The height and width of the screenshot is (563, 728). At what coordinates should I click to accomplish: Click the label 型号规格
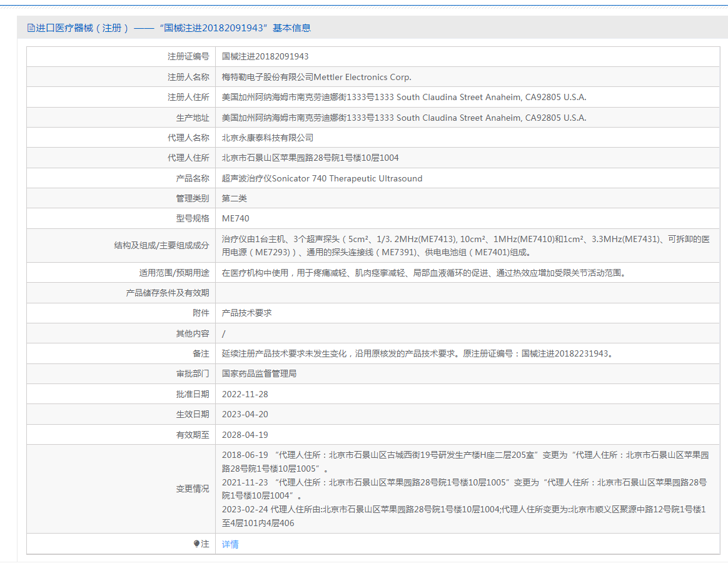(x=193, y=218)
